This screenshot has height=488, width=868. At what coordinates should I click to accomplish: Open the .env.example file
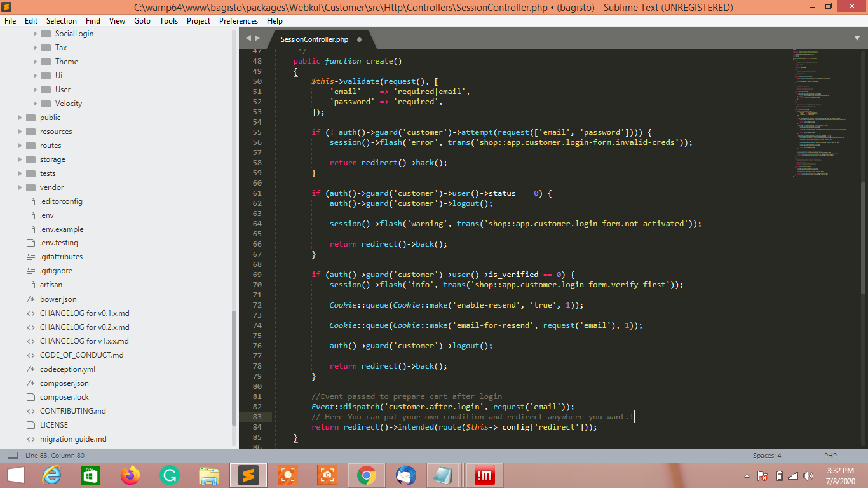[62, 229]
